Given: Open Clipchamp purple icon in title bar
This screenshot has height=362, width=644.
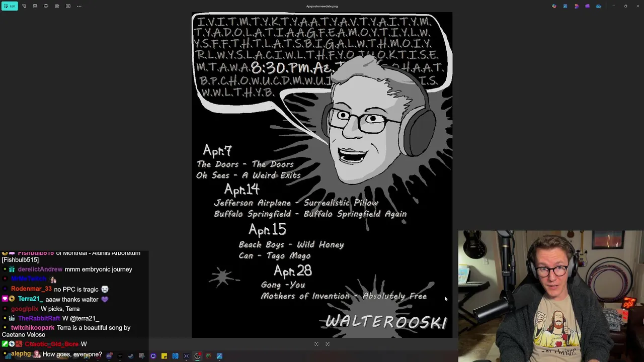Looking at the screenshot, I should [x=587, y=6].
